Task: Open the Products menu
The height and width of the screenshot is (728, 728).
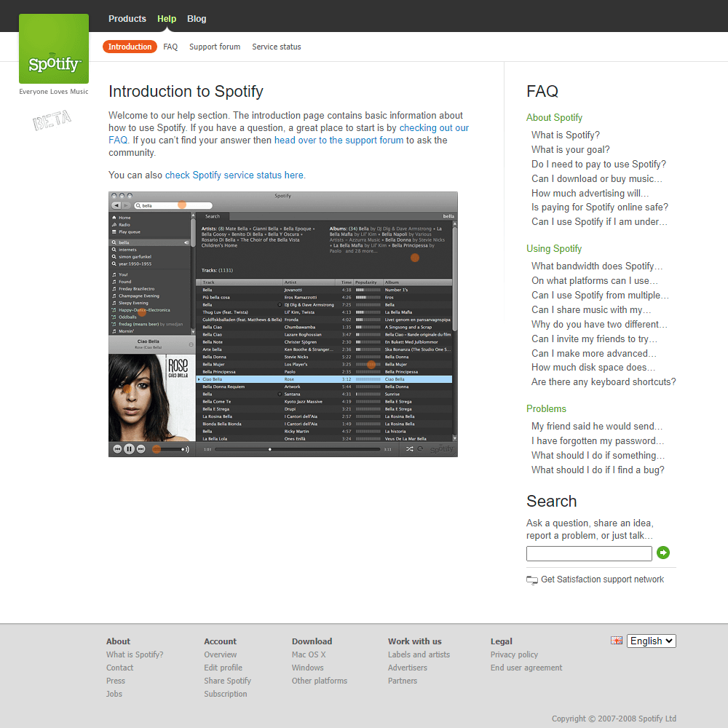Action: pos(127,19)
